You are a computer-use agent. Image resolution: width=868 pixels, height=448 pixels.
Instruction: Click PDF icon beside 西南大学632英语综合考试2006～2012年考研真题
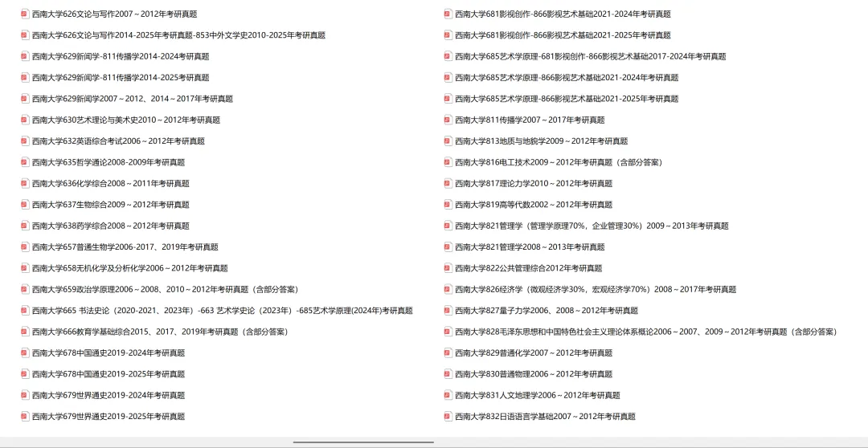24,141
